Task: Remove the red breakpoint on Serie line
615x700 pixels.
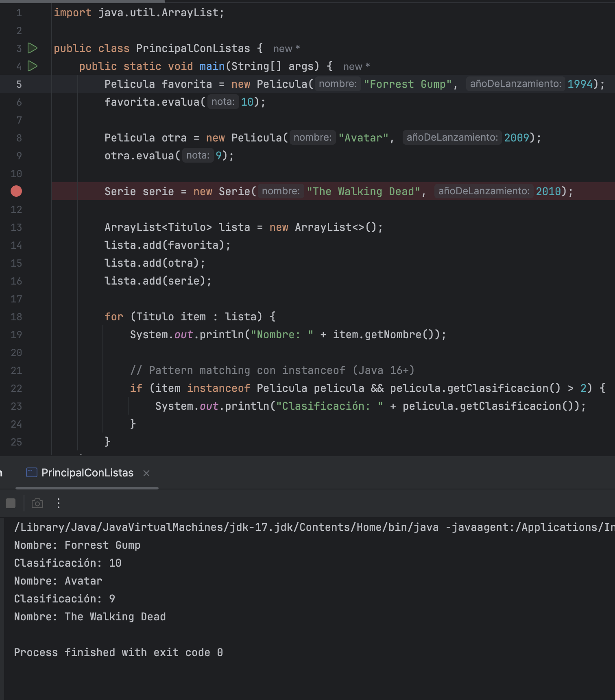Action: click(16, 191)
